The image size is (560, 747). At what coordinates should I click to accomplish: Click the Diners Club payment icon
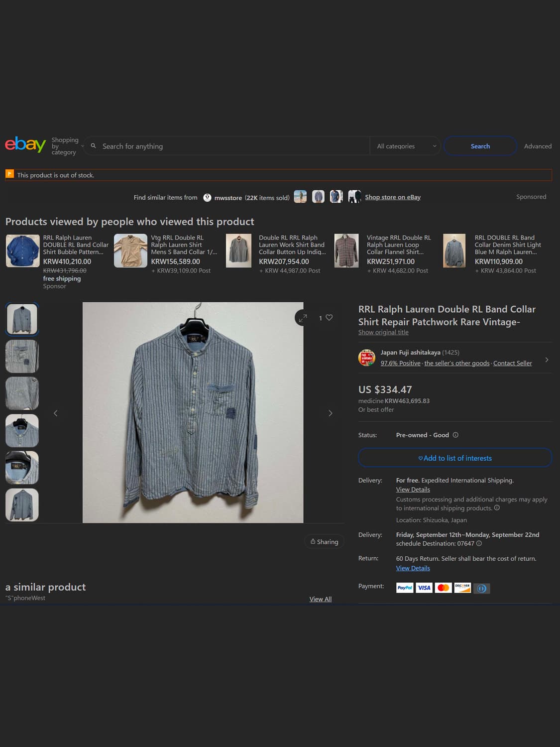481,588
